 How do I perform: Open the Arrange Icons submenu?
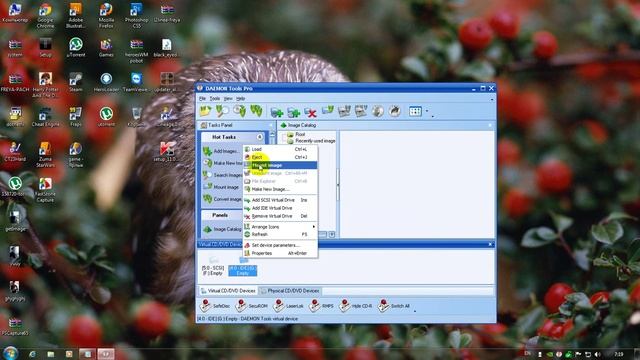pyautogui.click(x=280, y=227)
